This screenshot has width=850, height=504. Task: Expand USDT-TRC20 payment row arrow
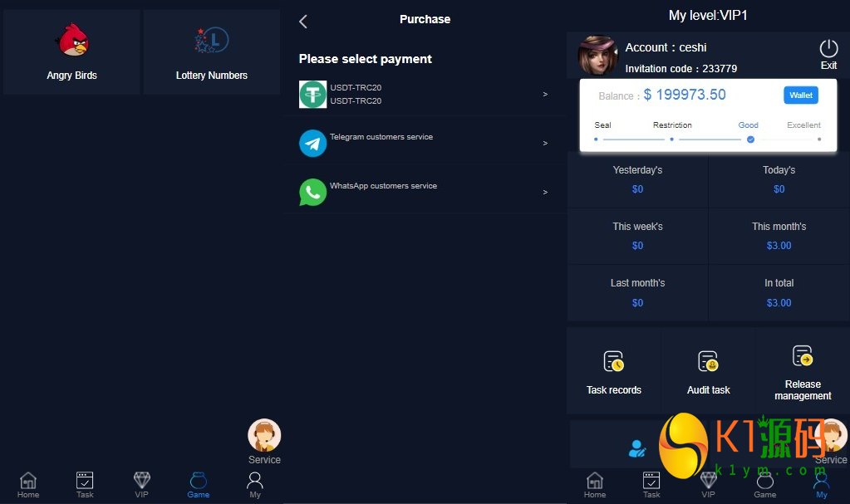click(545, 95)
